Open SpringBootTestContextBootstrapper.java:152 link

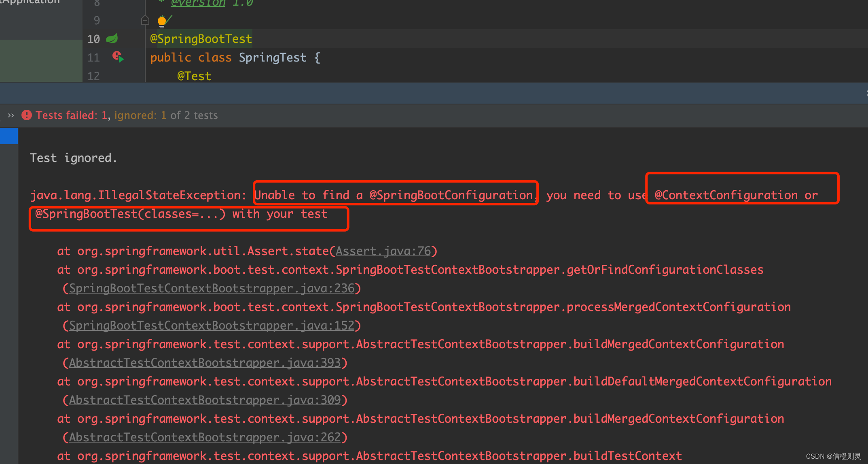[212, 326]
